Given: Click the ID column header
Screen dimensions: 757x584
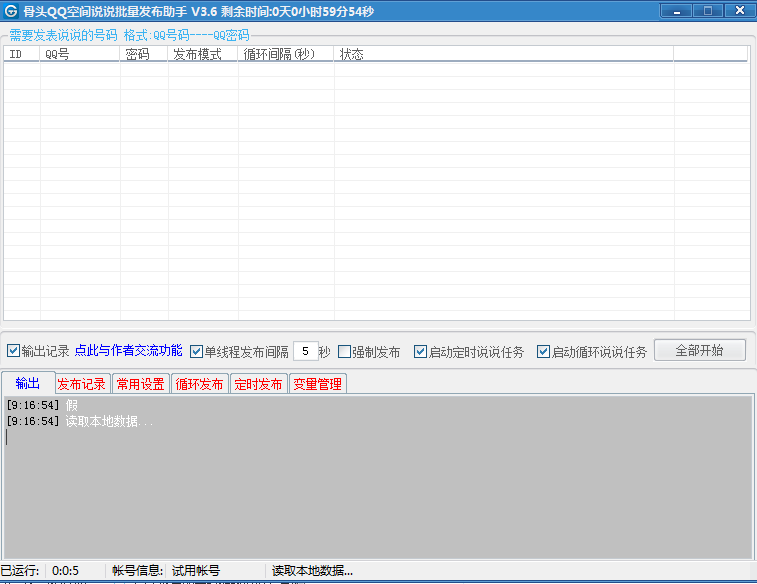Looking at the screenshot, I should click(22, 54).
